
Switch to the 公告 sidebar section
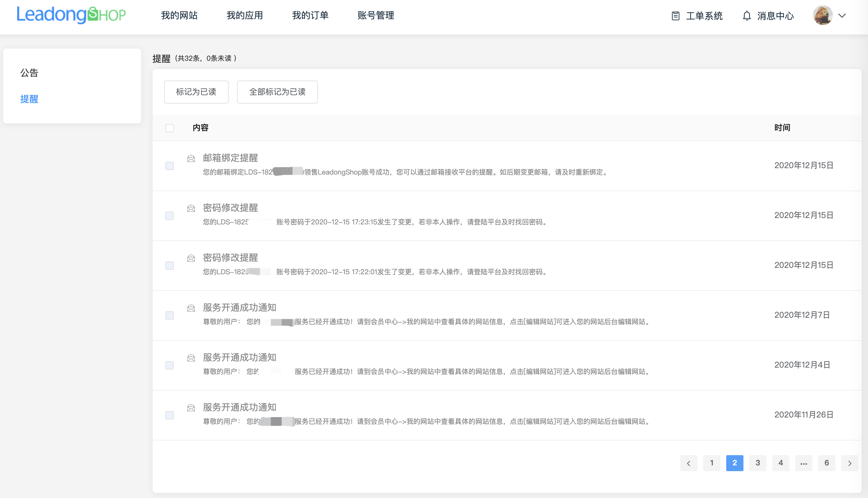[29, 73]
